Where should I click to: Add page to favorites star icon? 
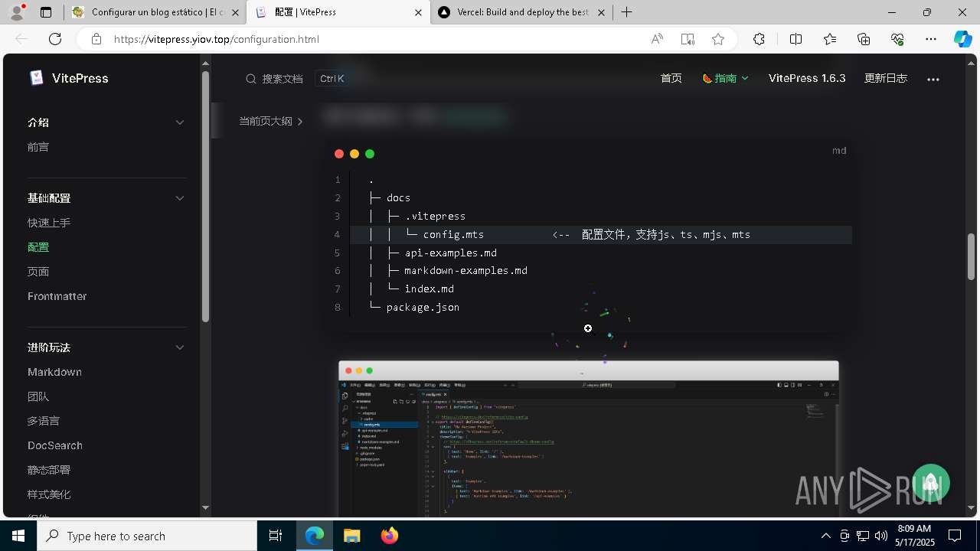(718, 39)
